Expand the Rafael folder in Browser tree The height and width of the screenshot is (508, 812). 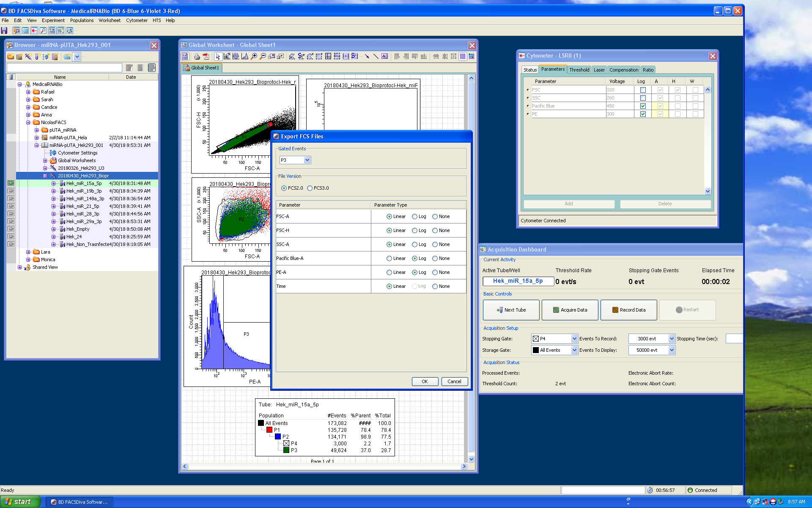[x=28, y=92]
